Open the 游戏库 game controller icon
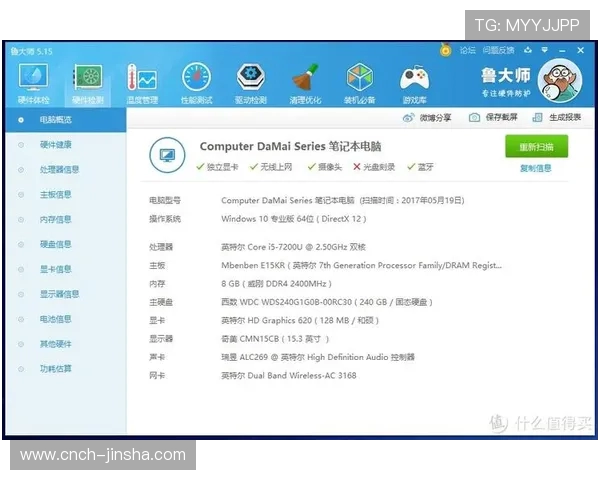Viewport: 600px width, 480px height. (414, 80)
